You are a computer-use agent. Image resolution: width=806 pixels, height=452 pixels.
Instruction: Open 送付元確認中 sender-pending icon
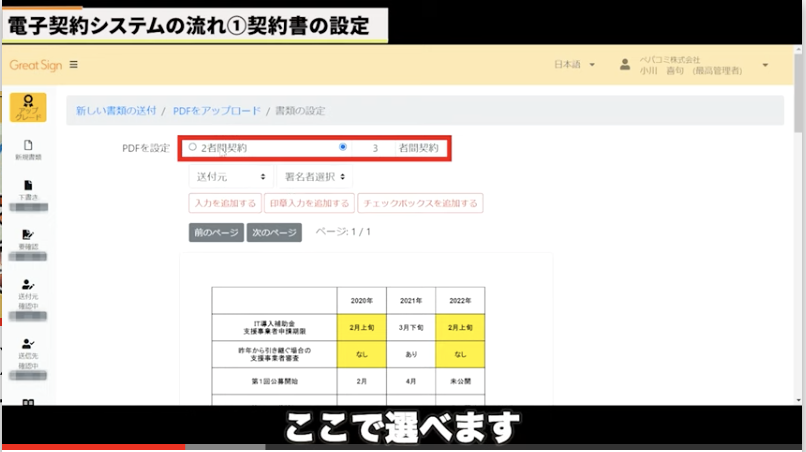(28, 285)
